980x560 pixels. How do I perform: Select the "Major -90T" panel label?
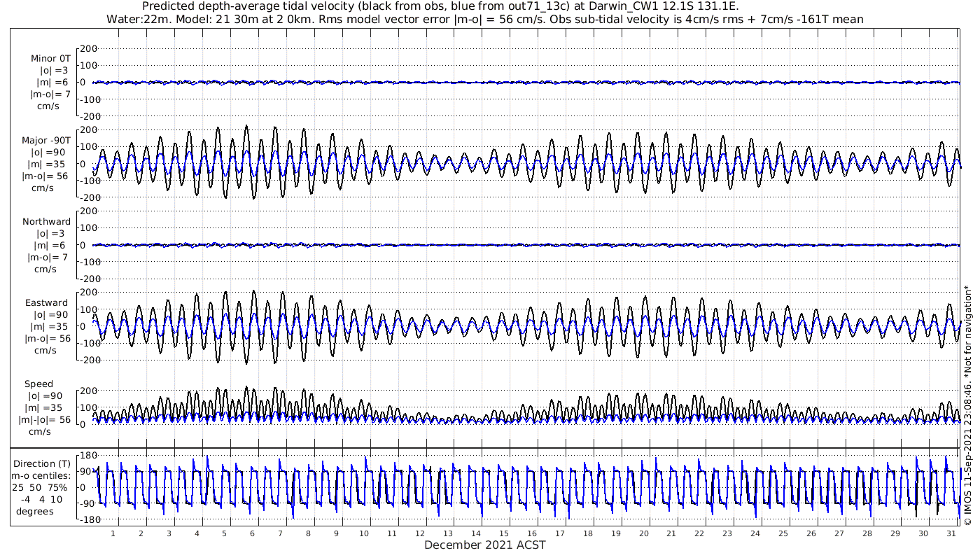(x=45, y=141)
